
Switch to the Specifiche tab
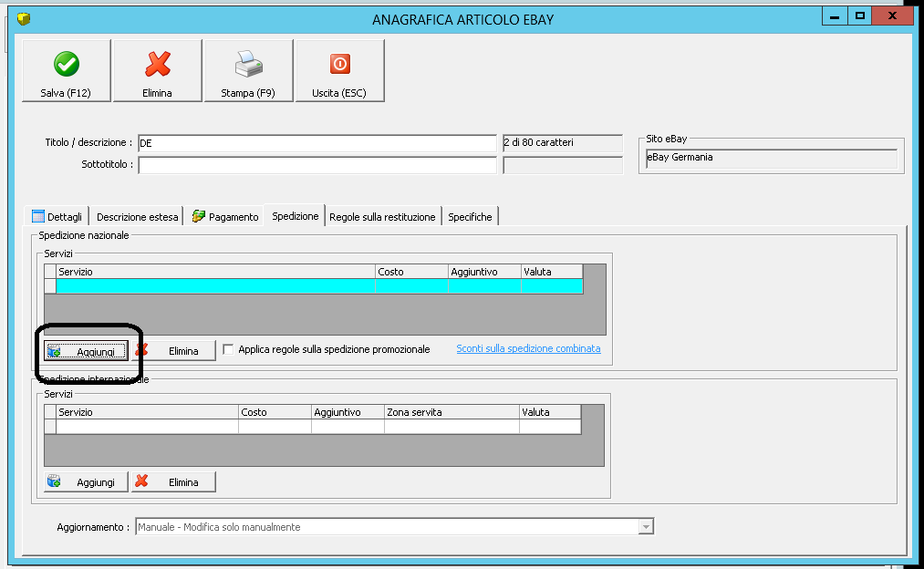pos(470,217)
